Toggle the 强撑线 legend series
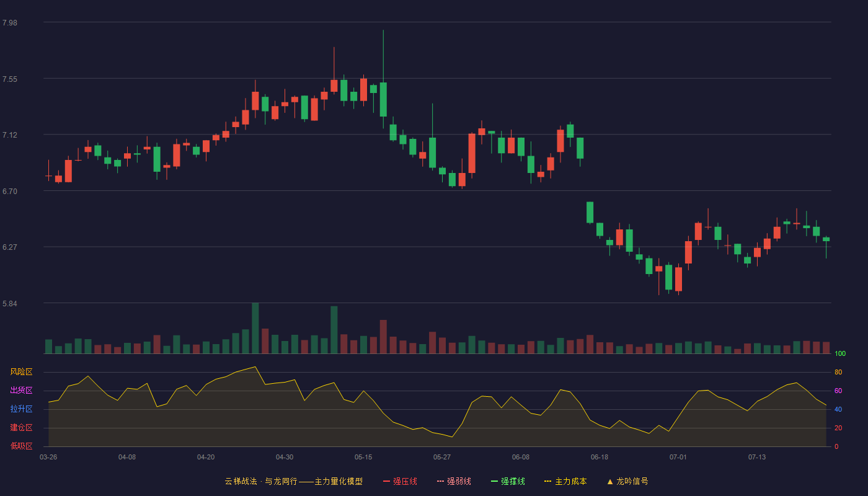The height and width of the screenshot is (496, 868). point(508,481)
